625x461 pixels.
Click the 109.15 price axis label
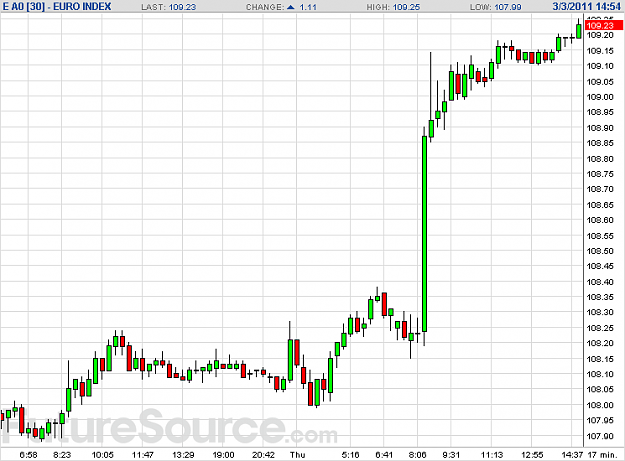click(600, 51)
